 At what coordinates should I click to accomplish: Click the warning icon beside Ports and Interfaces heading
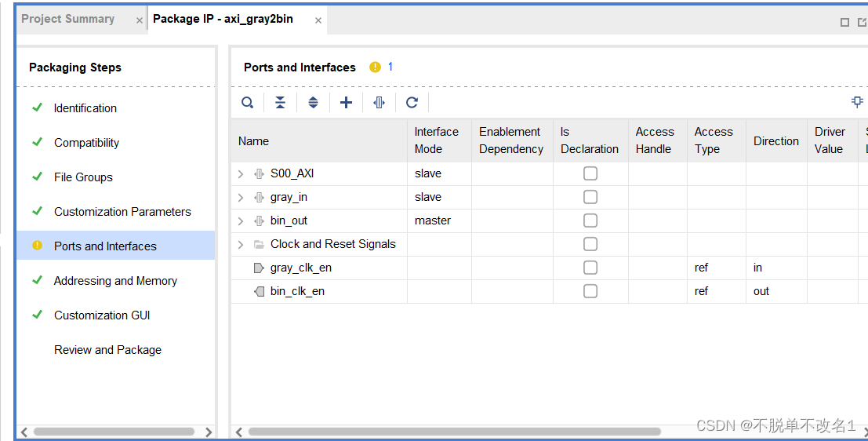(375, 67)
